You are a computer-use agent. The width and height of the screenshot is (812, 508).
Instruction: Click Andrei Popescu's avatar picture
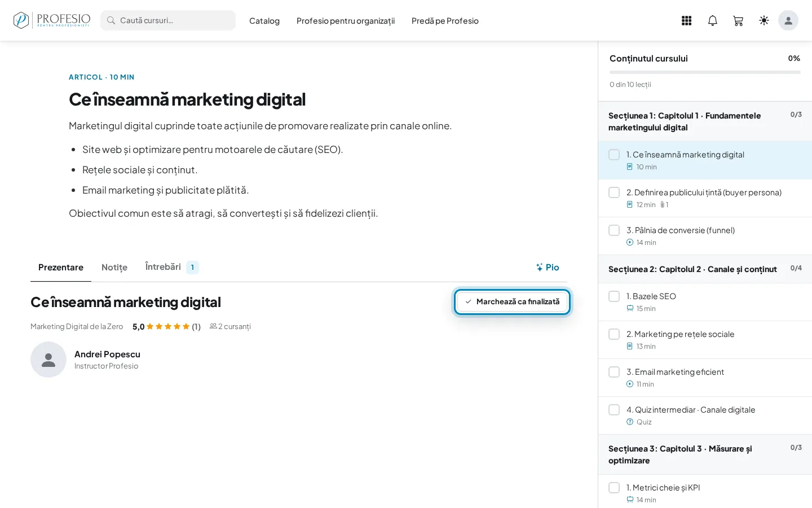pos(48,360)
